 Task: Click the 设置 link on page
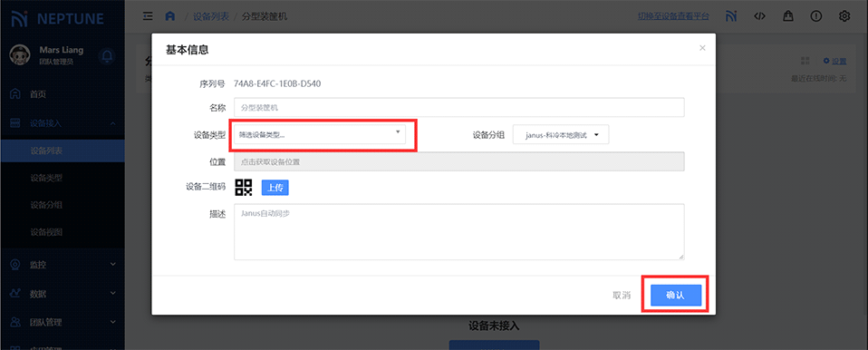835,61
